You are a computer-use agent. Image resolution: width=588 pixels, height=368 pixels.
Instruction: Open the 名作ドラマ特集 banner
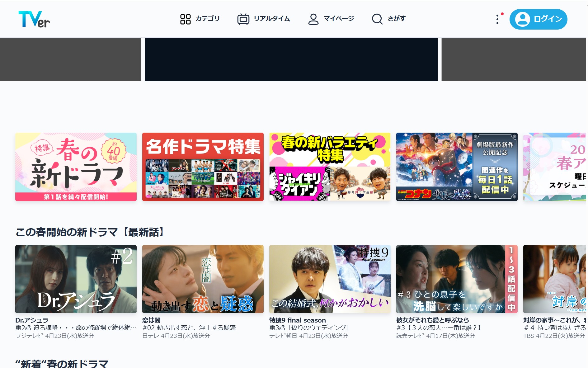pos(203,167)
